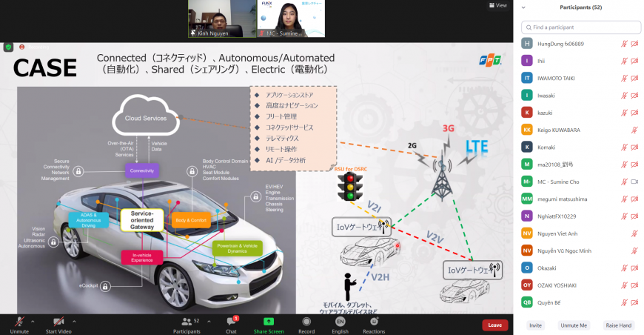Click the Invite button
The height and width of the screenshot is (335, 644).
[x=534, y=325]
